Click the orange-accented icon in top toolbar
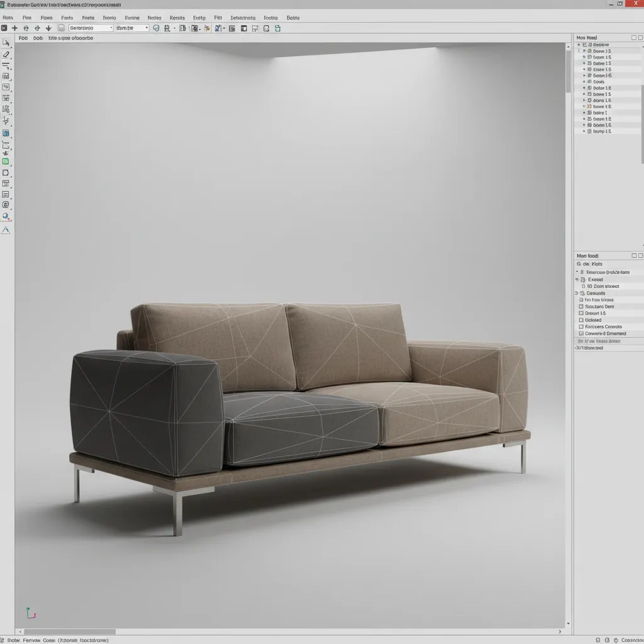Image resolution: width=644 pixels, height=644 pixels. pos(206,28)
